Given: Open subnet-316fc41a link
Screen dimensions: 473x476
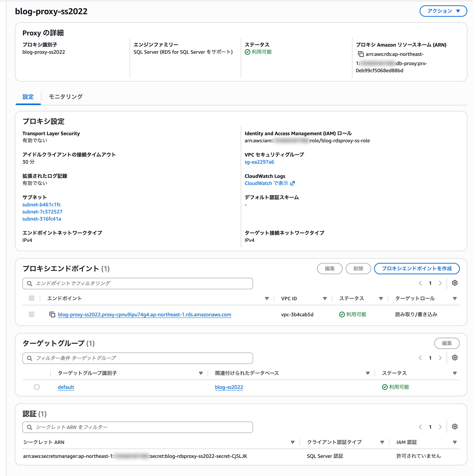Looking at the screenshot, I should click(42, 219).
